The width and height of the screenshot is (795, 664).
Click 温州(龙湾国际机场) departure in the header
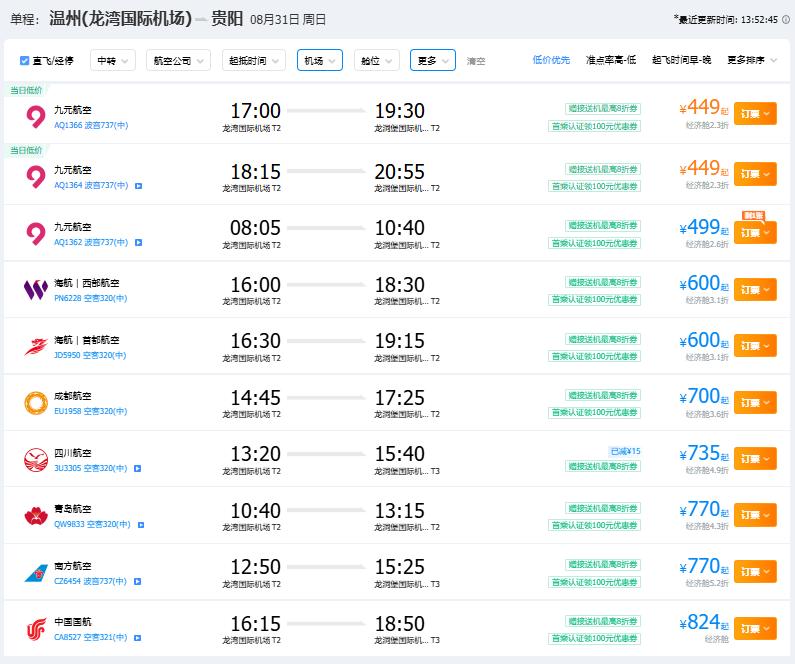coord(121,19)
